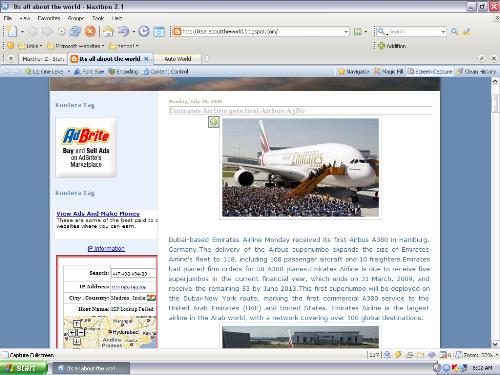Click the Navigator toolbar button
This screenshot has height=375, width=500.
point(354,71)
